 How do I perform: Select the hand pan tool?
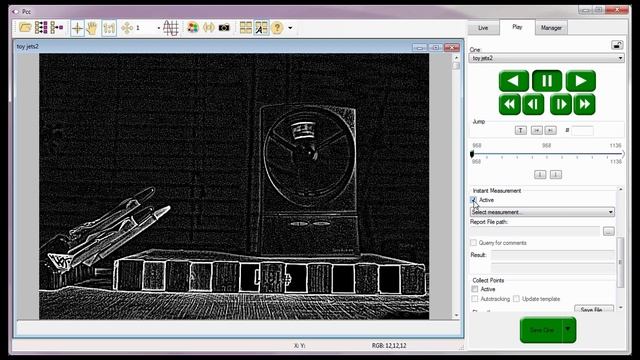[x=92, y=28]
